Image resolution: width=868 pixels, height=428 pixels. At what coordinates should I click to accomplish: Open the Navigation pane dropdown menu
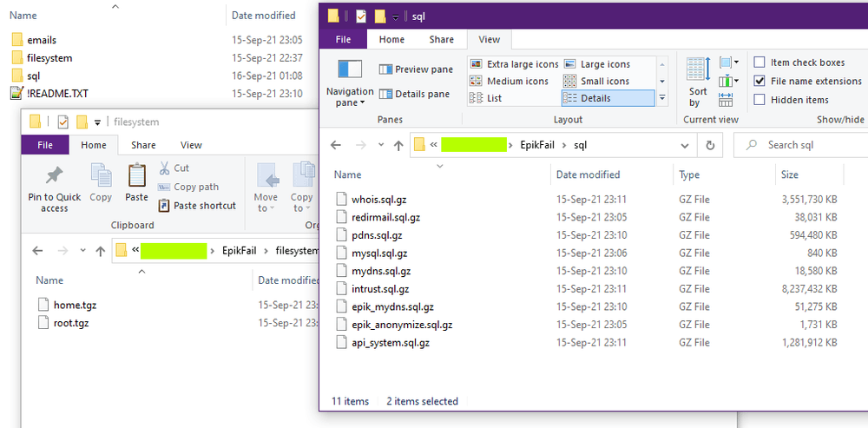tap(350, 102)
